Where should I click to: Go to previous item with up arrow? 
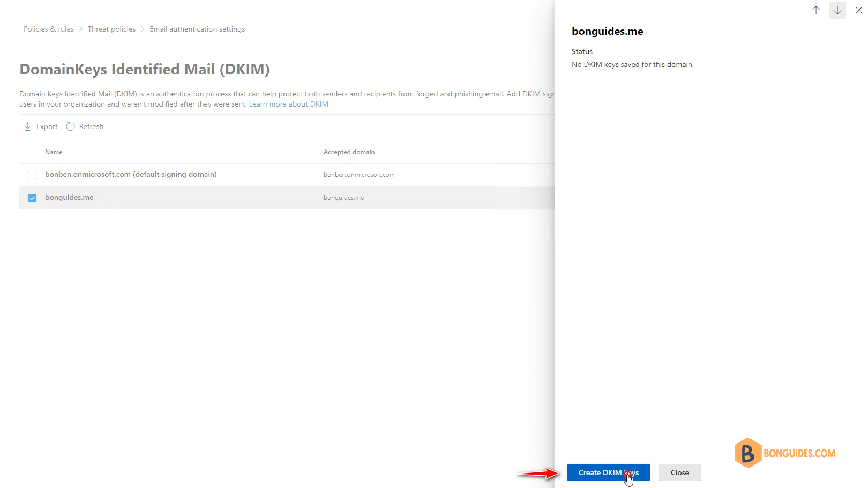816,10
